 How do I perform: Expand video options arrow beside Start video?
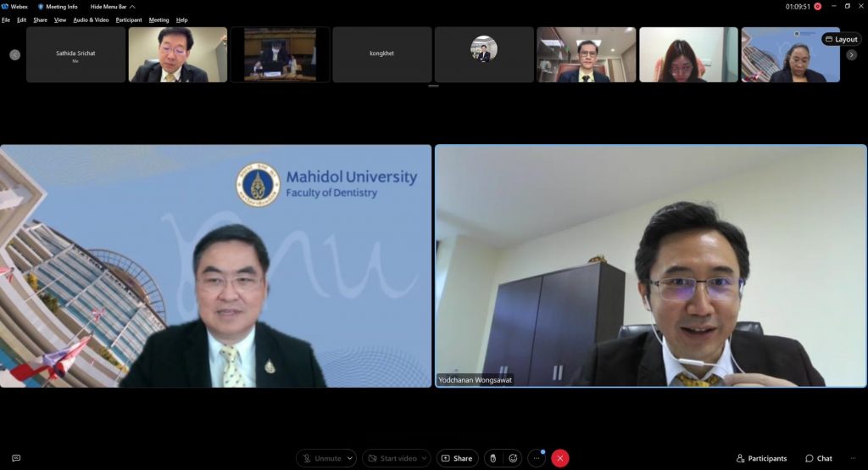424,458
